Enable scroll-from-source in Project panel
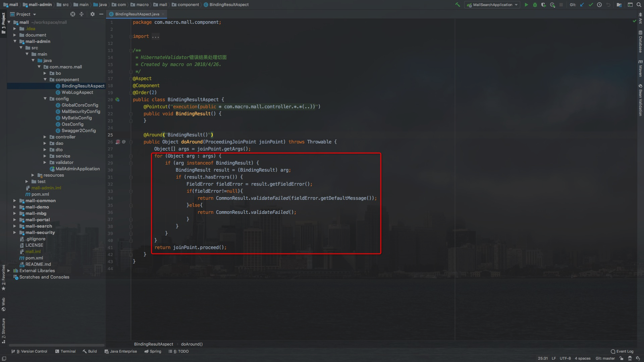This screenshot has width=644, height=362. (72, 14)
